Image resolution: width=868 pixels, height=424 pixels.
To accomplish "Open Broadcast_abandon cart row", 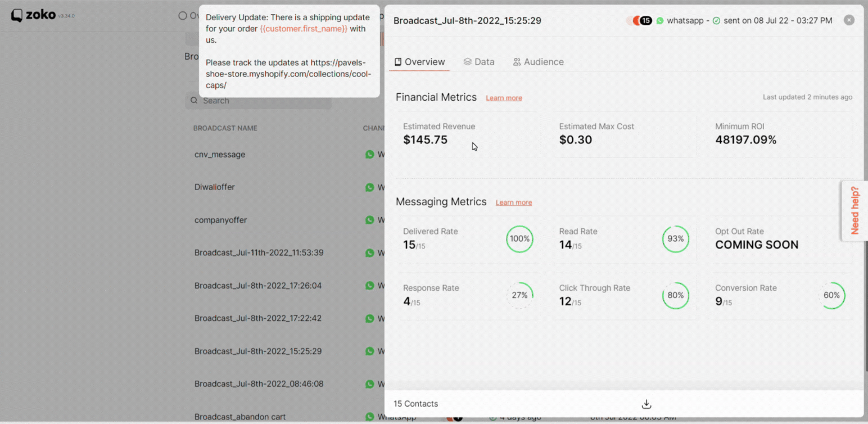I will [x=240, y=417].
